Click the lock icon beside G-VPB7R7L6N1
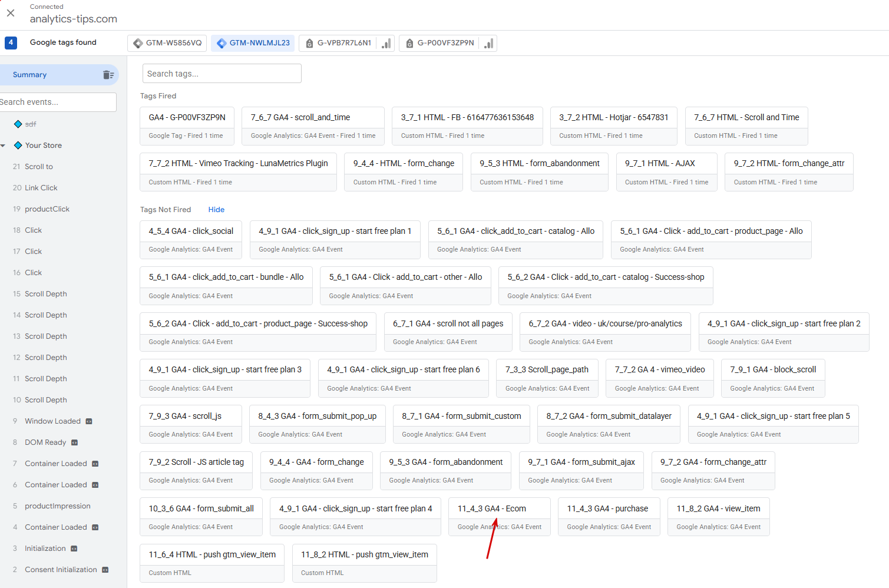Viewport: 889px width, 588px height. [309, 43]
